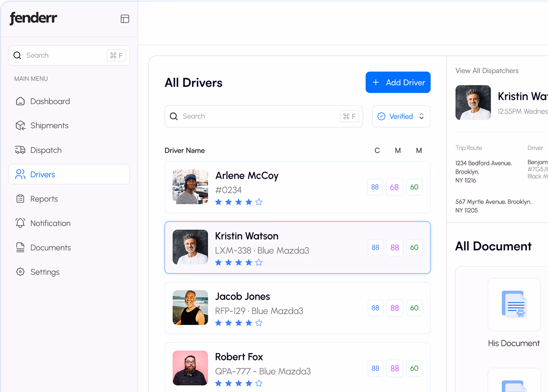Open Documents from the main menu
Screen dimensions: 548x392
click(x=69, y=247)
